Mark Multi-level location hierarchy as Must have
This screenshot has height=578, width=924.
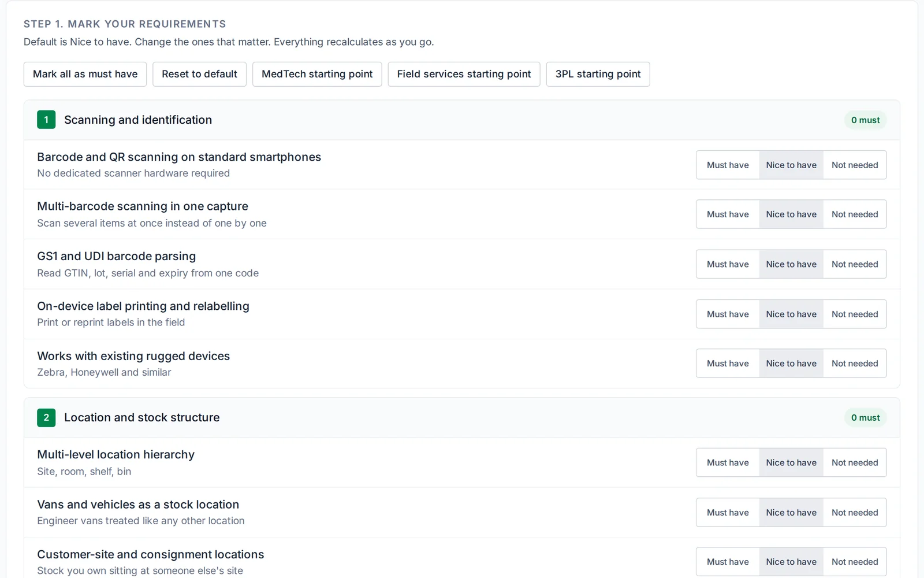728,462
